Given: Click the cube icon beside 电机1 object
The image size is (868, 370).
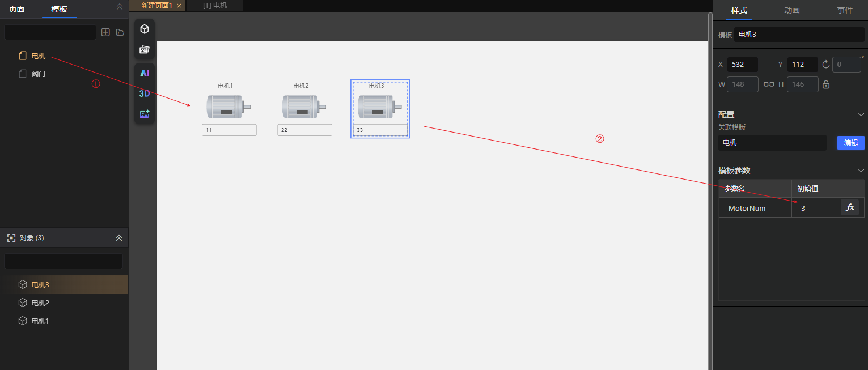Looking at the screenshot, I should pyautogui.click(x=23, y=321).
